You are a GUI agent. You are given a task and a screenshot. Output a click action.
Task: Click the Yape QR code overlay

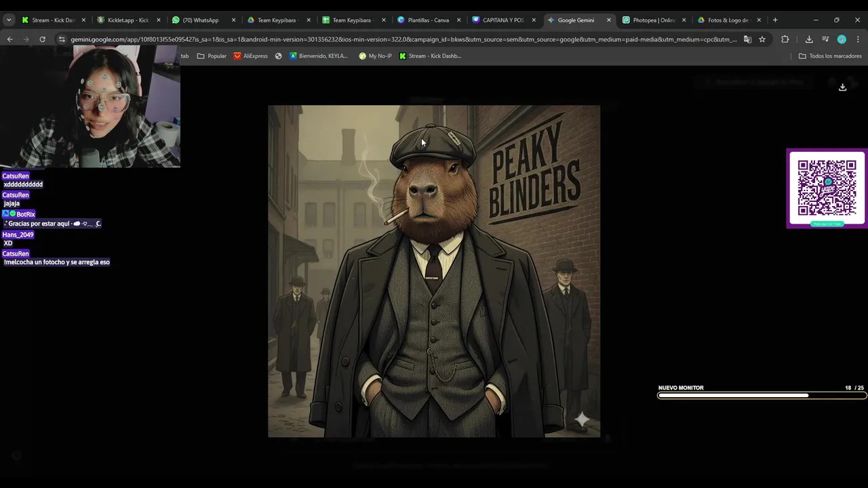[x=827, y=188]
